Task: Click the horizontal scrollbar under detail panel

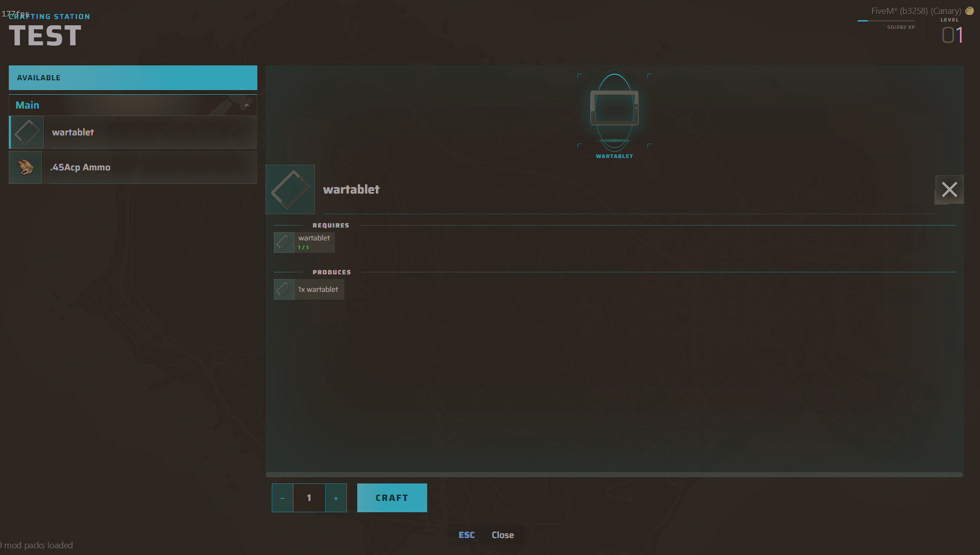Action: coord(614,475)
